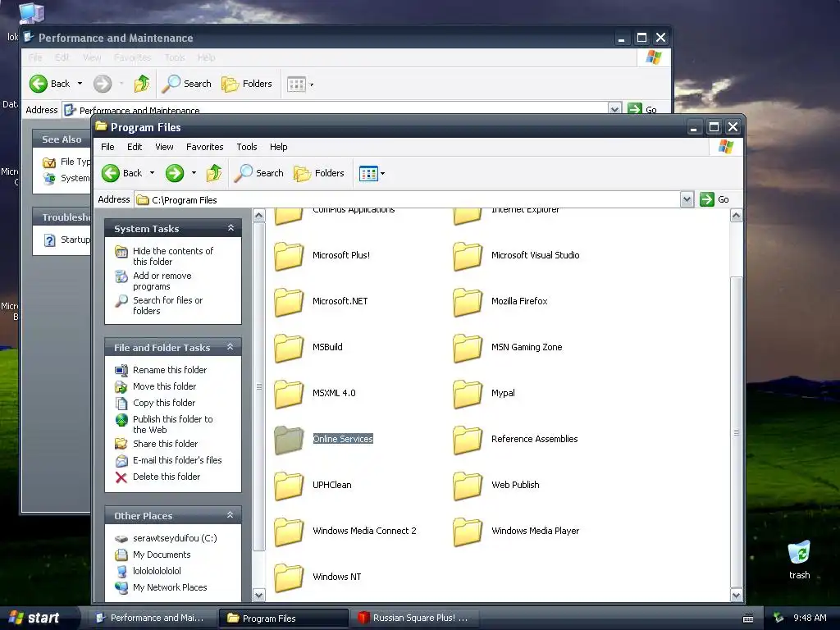Switch to Performance and Mai... taskbar button
Viewport: 840px width, 630px height.
pyautogui.click(x=152, y=618)
